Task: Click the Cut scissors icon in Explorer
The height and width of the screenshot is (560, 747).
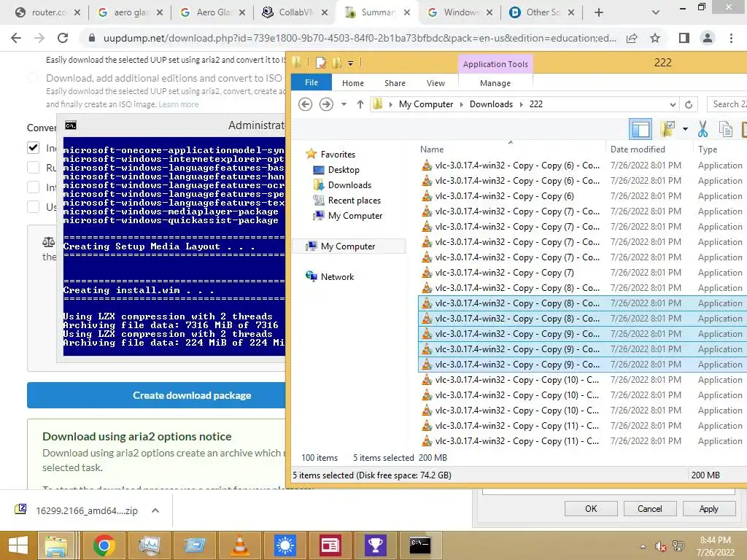Action: 703,129
